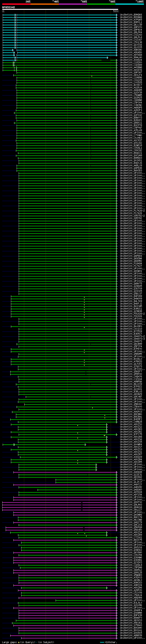Click the UniRef100_Q5BJ37 label
146x644 pixels.
point(131,294)
